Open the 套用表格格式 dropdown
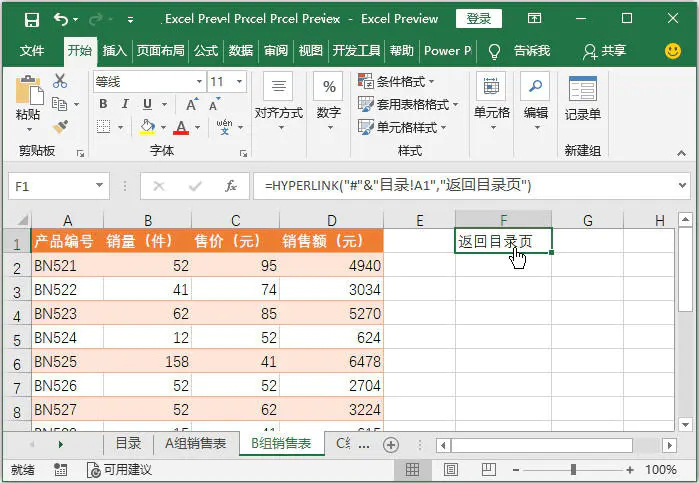 (x=408, y=105)
